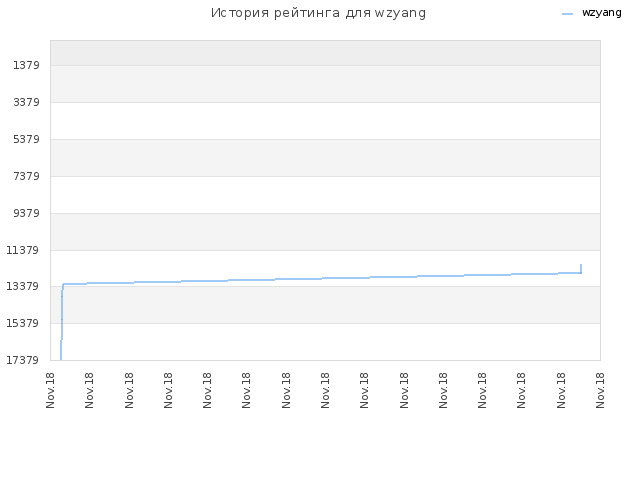640x480 pixels.
Task: Click the final upward spike of the rating line
Action: (581, 269)
